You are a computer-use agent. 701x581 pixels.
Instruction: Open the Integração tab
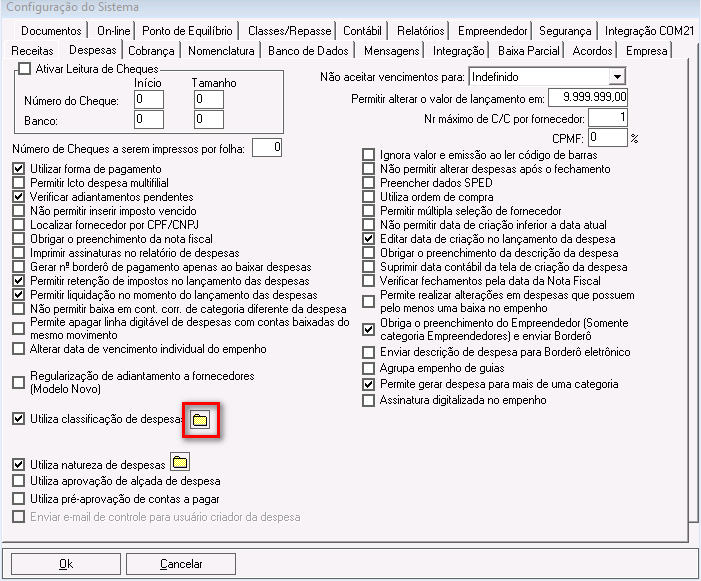[x=458, y=51]
